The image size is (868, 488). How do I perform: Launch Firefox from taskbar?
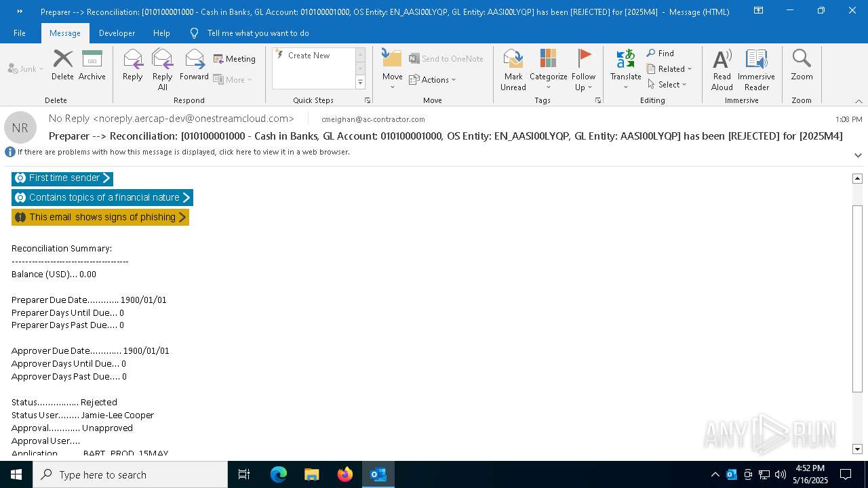tap(345, 474)
